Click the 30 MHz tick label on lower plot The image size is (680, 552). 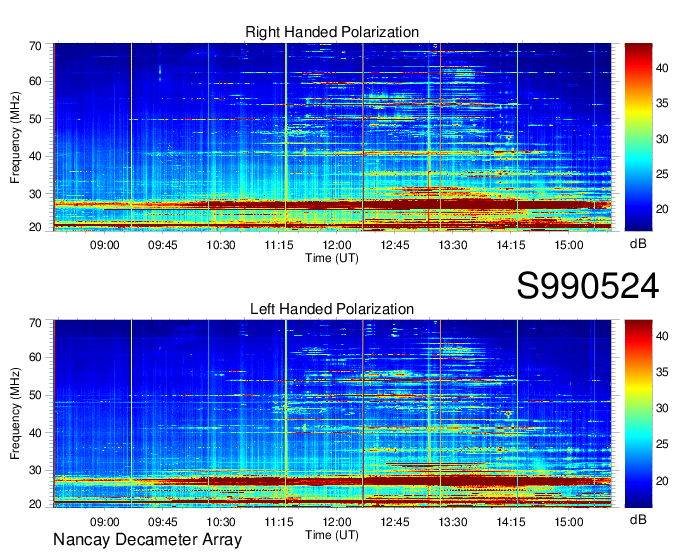pos(35,470)
